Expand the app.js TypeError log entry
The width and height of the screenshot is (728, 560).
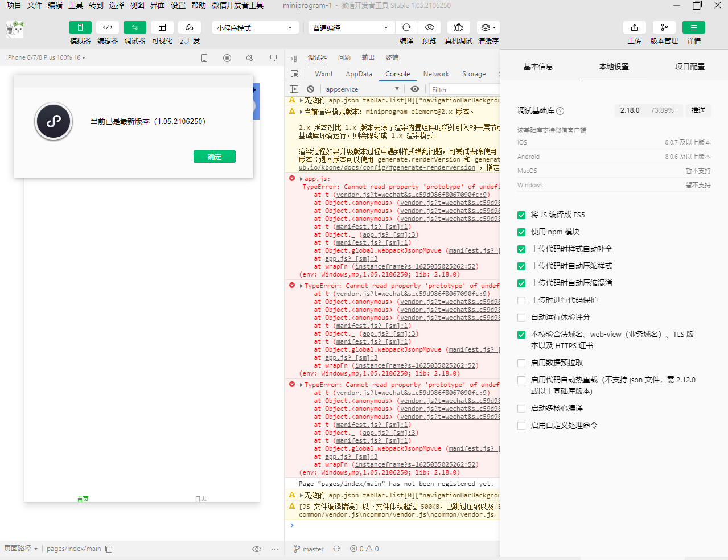pyautogui.click(x=301, y=179)
